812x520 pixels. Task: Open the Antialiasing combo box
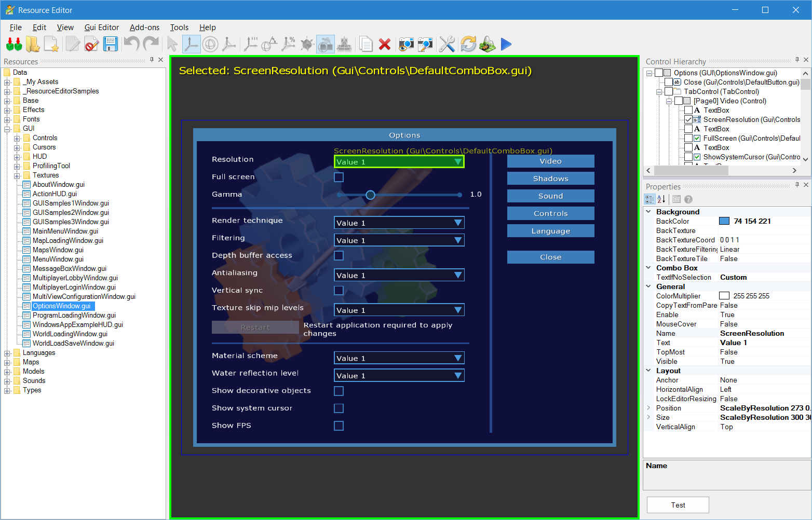[399, 276]
